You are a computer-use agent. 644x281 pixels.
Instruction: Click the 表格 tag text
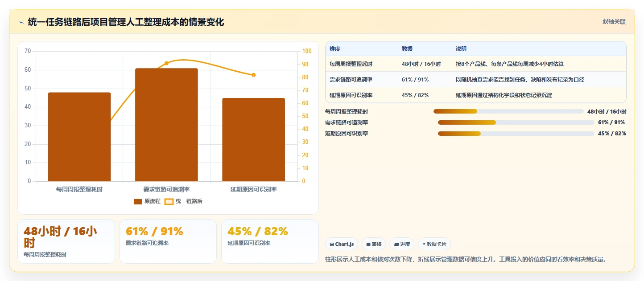click(x=377, y=244)
